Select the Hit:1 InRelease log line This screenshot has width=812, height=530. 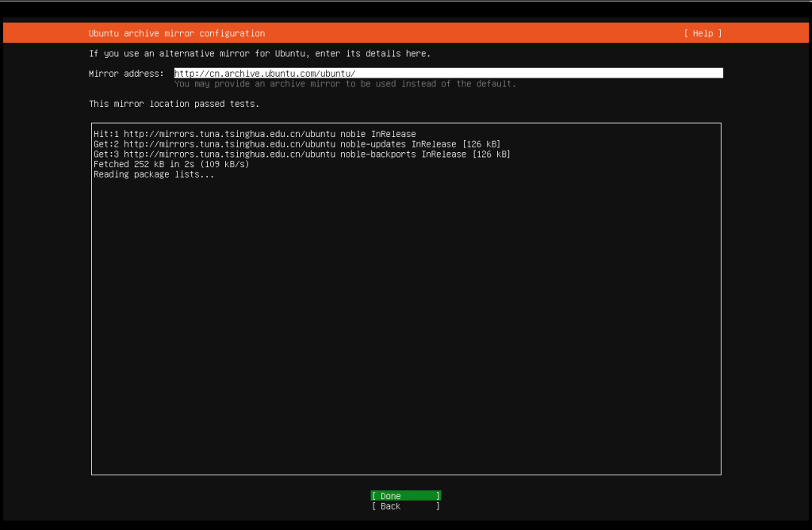click(x=254, y=133)
